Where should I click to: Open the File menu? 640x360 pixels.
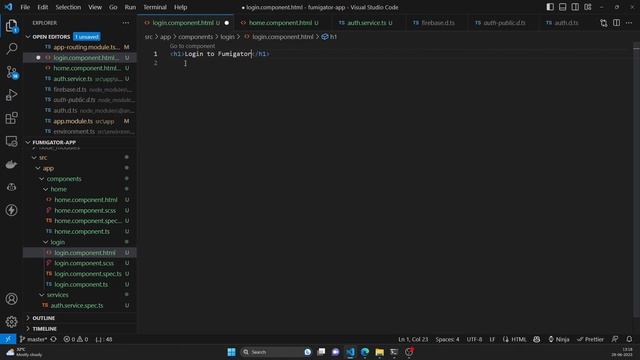pos(25,7)
